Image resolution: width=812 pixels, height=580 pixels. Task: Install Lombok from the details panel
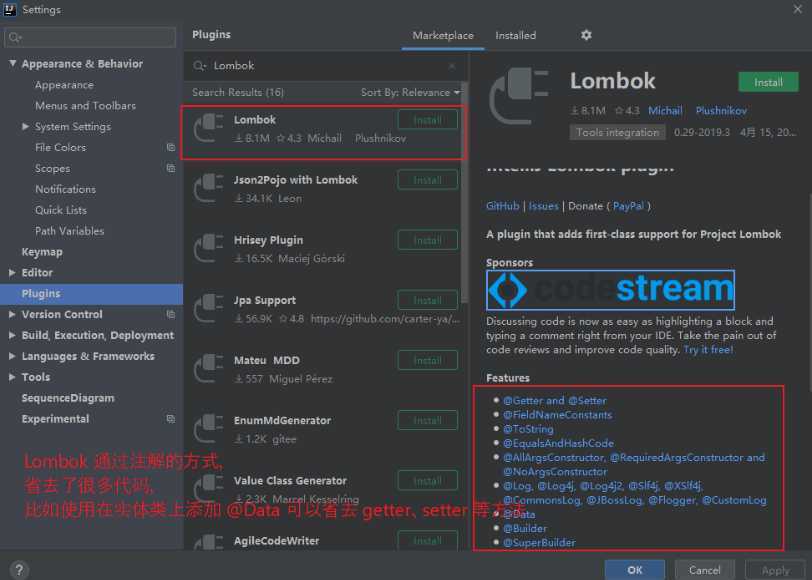(768, 82)
